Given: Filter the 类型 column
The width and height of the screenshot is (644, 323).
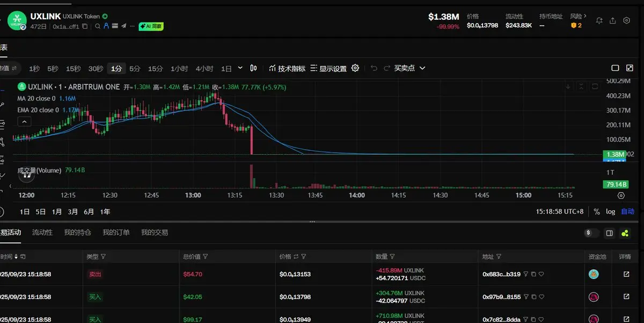Looking at the screenshot, I should tap(103, 257).
